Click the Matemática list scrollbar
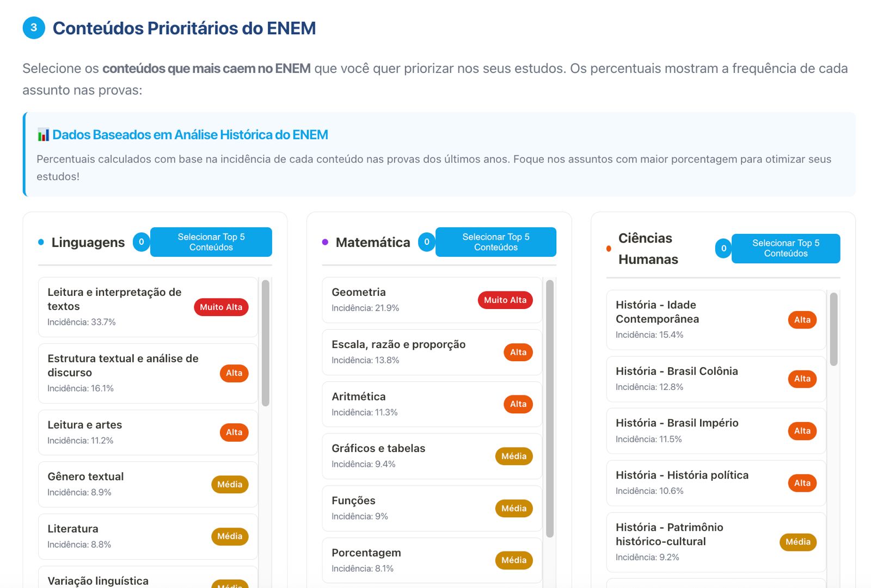 click(x=550, y=408)
